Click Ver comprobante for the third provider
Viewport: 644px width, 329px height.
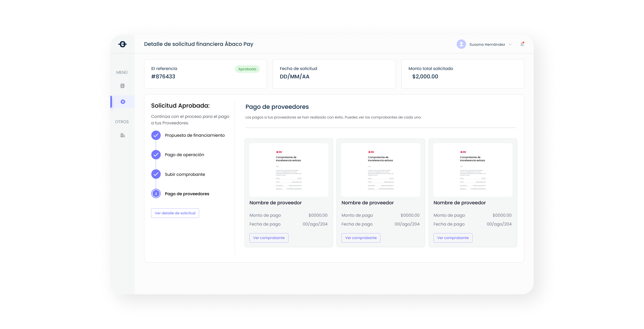[453, 238]
